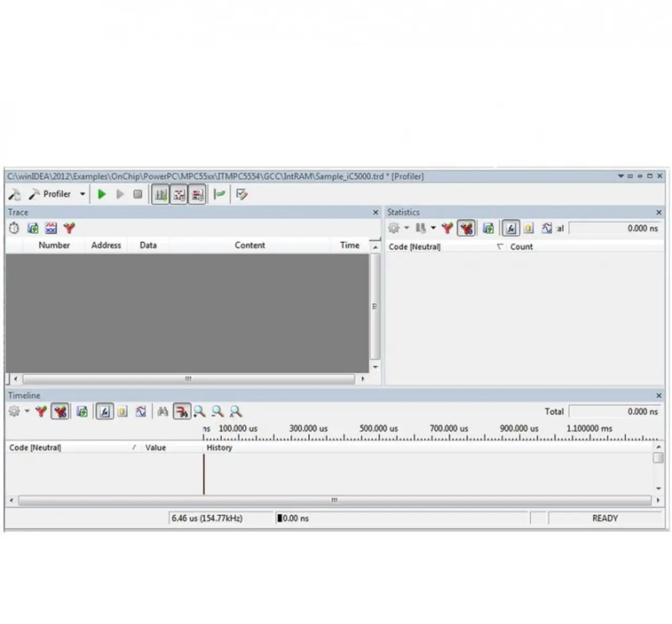Sort by the Count column in Statistics

coord(521,247)
